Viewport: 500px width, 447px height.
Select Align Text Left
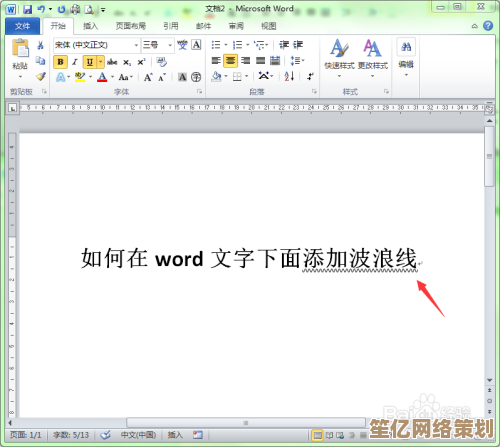[x=216, y=61]
